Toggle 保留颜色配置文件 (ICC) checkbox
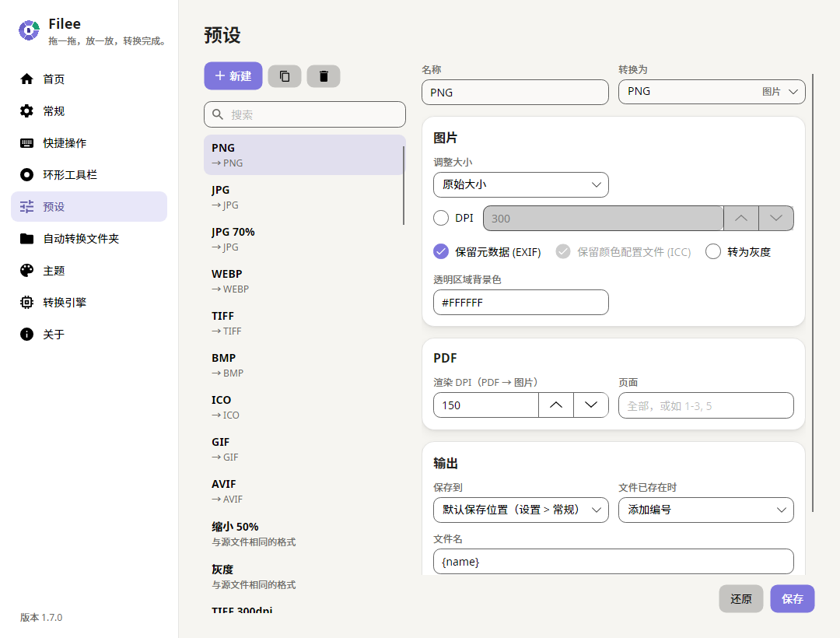Screen dimensions: 840x638 [x=563, y=251]
